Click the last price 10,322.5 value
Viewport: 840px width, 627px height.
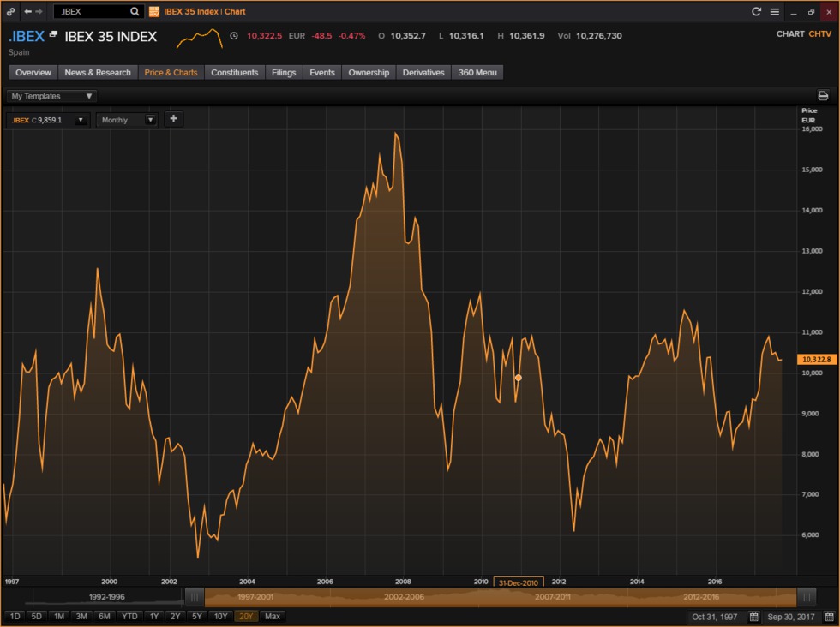[x=264, y=36]
